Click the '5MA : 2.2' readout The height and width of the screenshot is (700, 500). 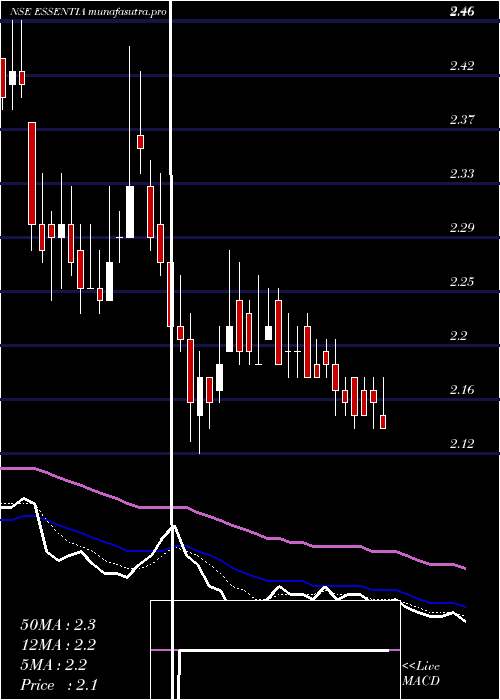tap(54, 665)
